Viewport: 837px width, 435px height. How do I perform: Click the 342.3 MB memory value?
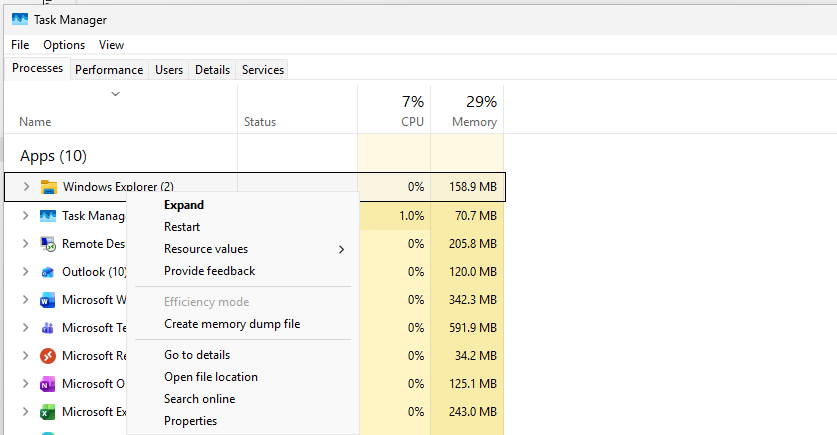(473, 300)
